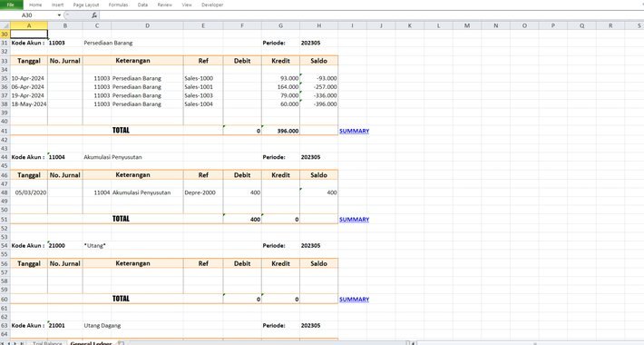Select column D header
644x345 pixels.
(147, 25)
